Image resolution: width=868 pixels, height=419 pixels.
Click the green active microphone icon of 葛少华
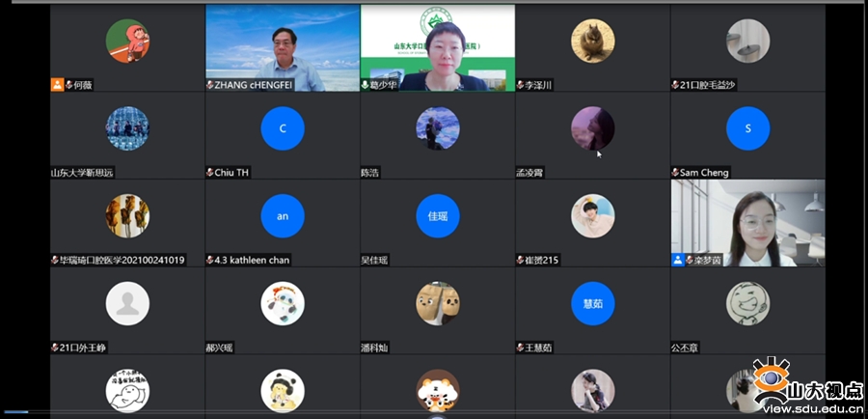click(x=366, y=85)
